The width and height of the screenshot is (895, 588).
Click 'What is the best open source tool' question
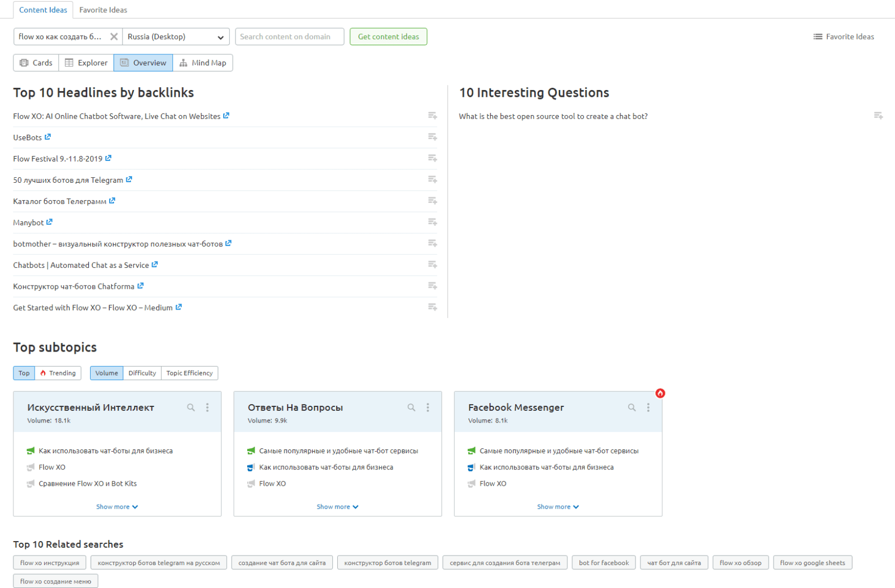(553, 116)
